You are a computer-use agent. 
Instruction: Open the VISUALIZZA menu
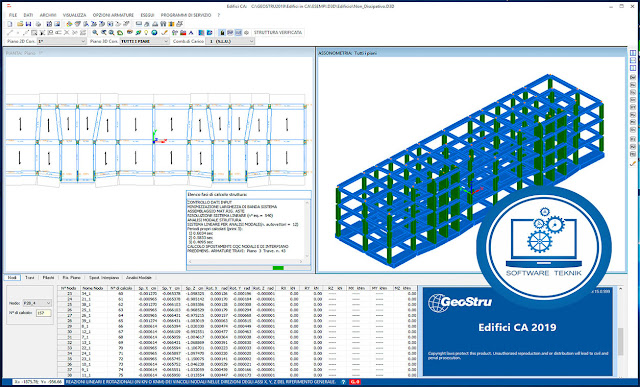[74, 15]
